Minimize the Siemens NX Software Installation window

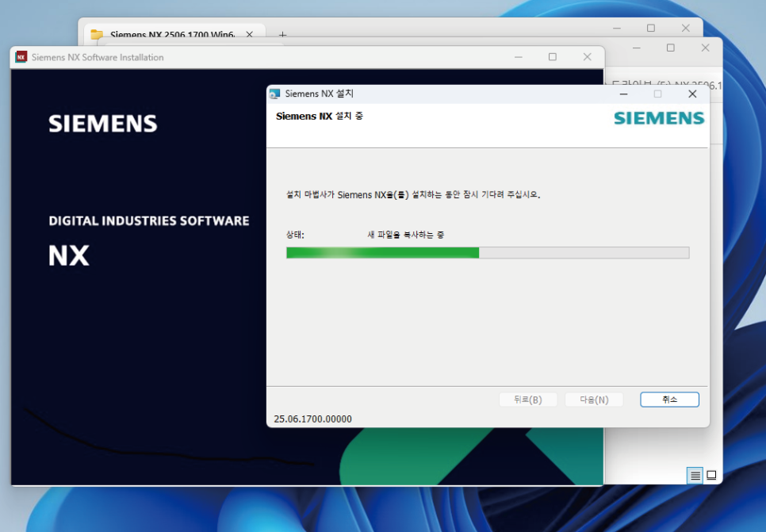pyautogui.click(x=519, y=57)
